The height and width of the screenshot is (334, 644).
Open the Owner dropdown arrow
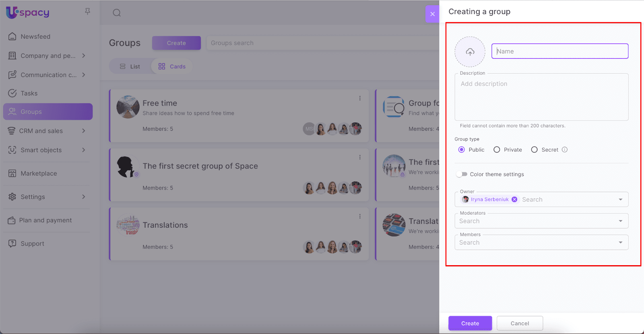tap(620, 200)
